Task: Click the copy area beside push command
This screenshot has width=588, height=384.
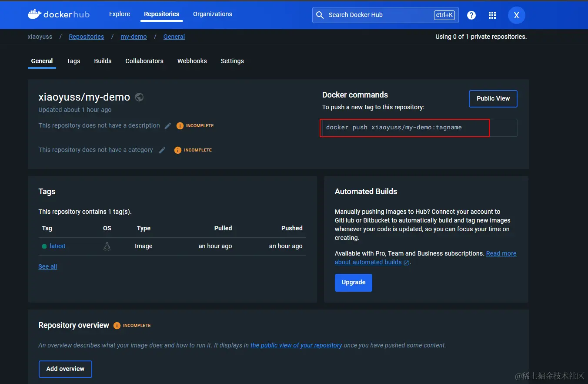Action: pos(503,128)
